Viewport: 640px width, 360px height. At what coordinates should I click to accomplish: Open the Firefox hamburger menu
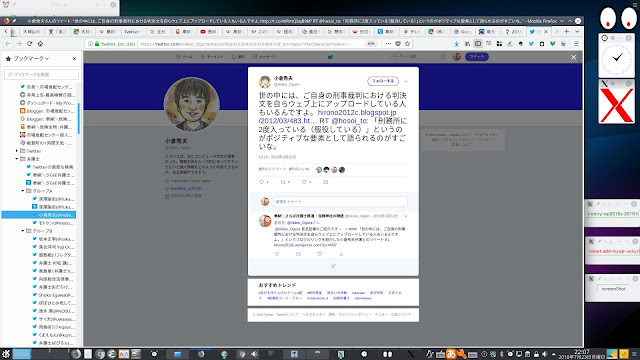point(576,44)
